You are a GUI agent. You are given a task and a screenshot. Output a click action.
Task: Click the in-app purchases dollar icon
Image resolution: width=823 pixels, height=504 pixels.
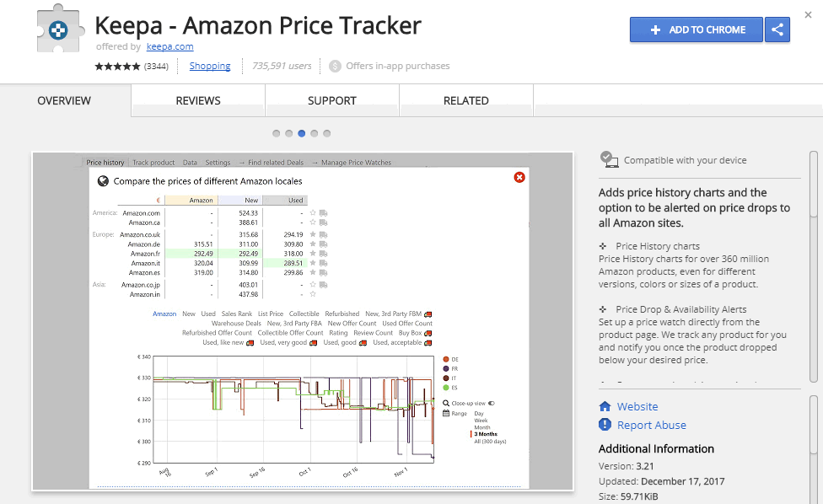point(335,66)
